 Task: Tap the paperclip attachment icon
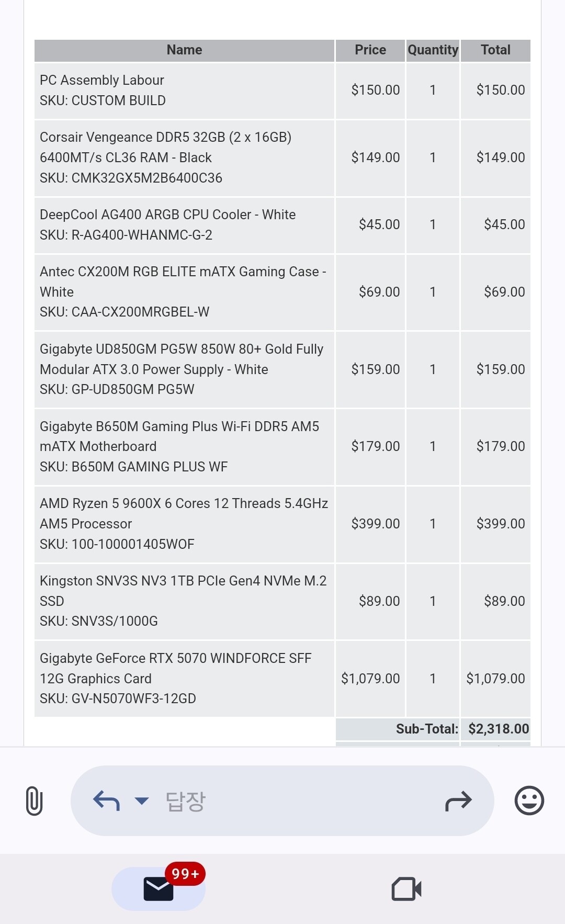[34, 801]
